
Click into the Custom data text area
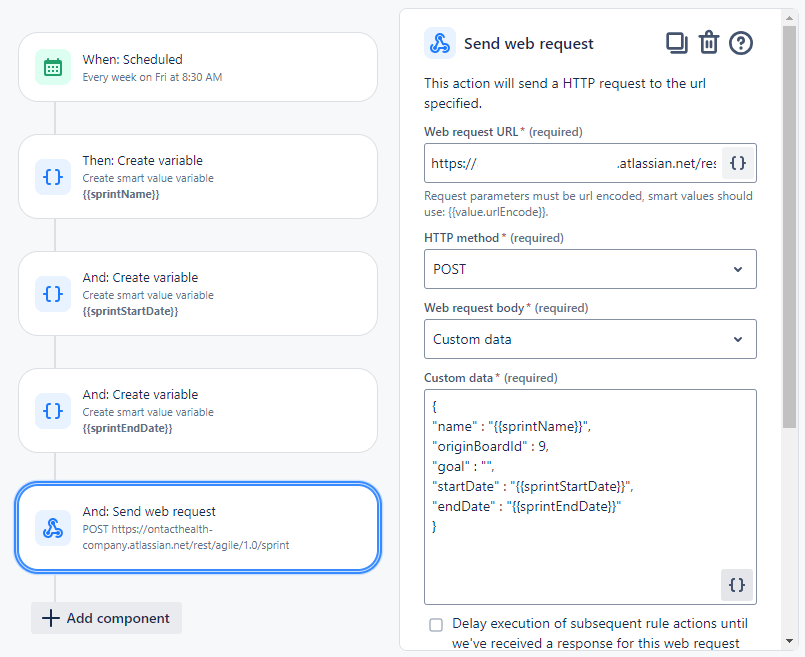tap(590, 497)
